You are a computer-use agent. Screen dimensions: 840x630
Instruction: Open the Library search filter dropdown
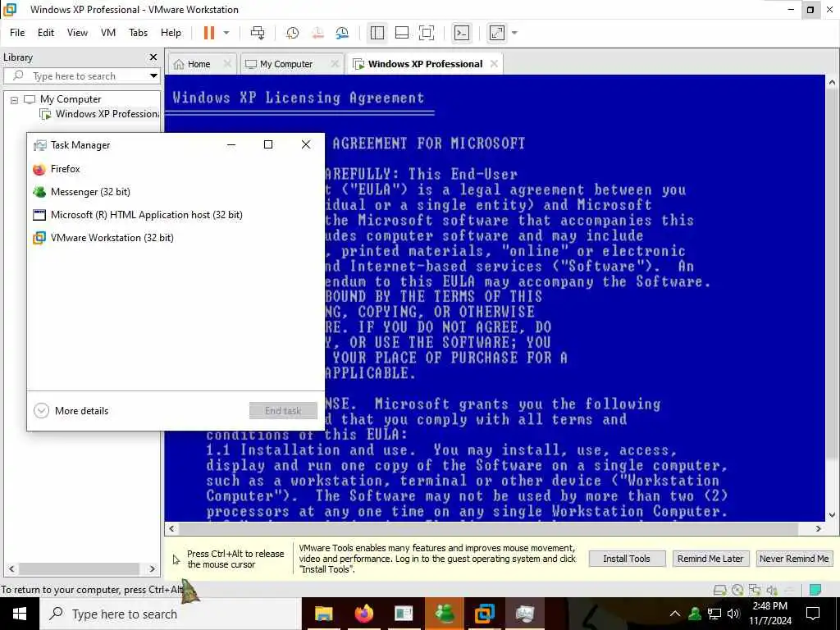[x=153, y=76]
